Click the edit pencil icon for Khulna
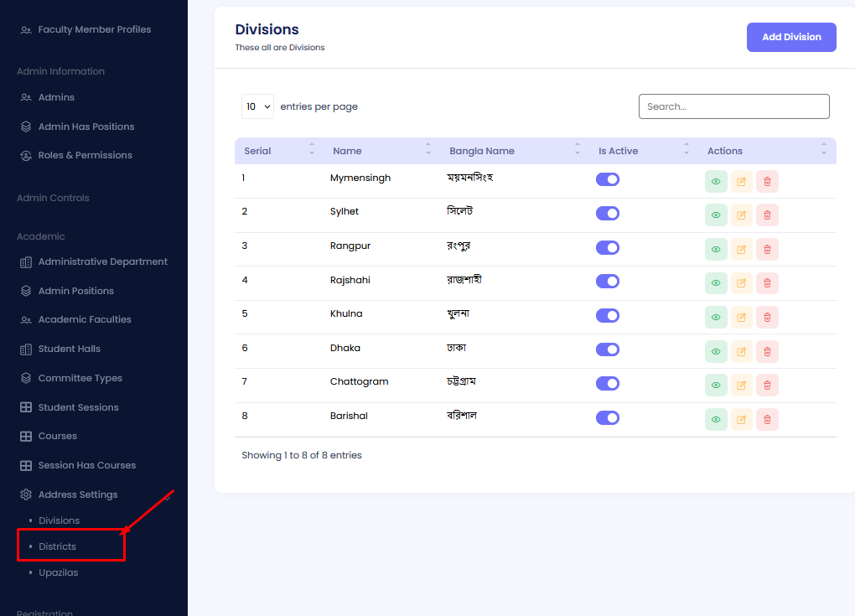Image resolution: width=855 pixels, height=616 pixels. (x=741, y=318)
